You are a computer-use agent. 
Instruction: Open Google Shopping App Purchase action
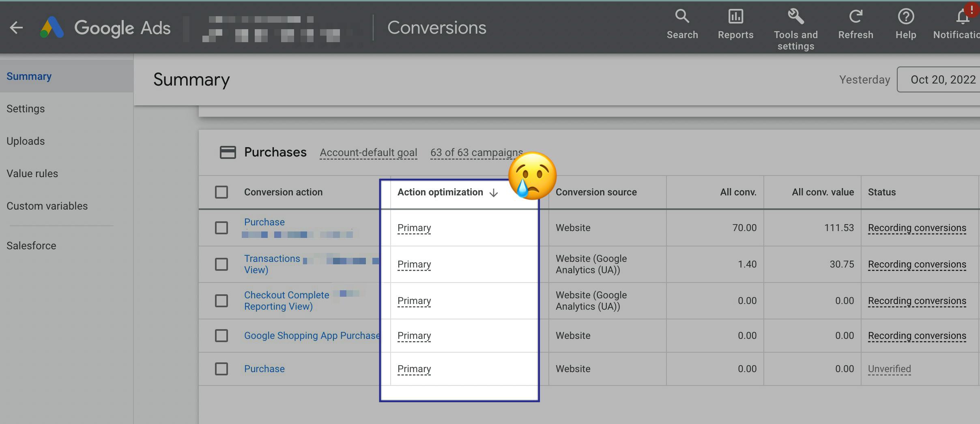click(x=312, y=336)
